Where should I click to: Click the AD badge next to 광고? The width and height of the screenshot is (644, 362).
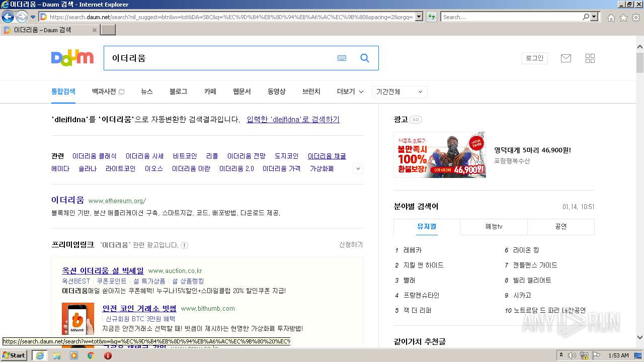tap(416, 120)
